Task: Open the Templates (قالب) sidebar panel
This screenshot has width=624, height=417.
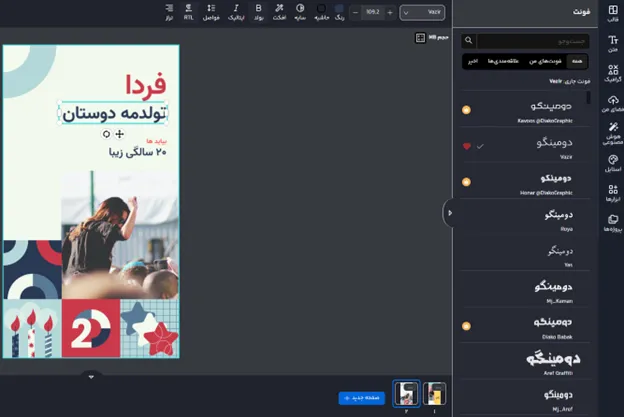Action: (612, 13)
